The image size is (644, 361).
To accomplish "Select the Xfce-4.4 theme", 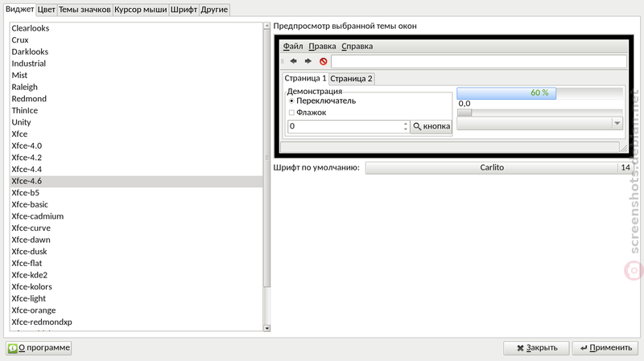I will pyautogui.click(x=136, y=170).
